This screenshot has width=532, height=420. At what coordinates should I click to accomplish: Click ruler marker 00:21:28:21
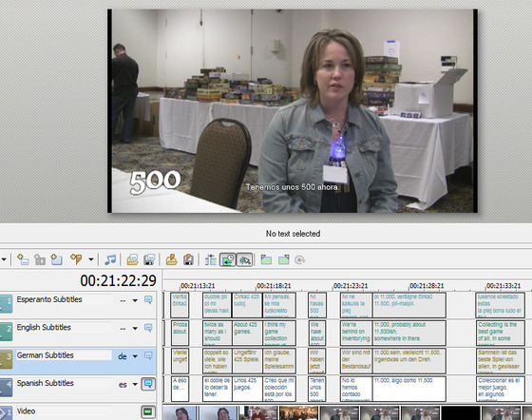tap(427, 286)
